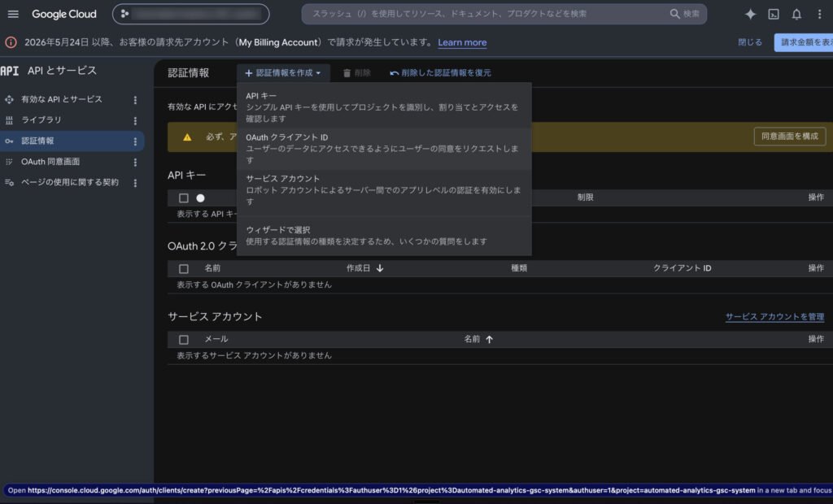This screenshot has width=833, height=504.
Task: Click the Google Cloud logo
Action: point(63,14)
